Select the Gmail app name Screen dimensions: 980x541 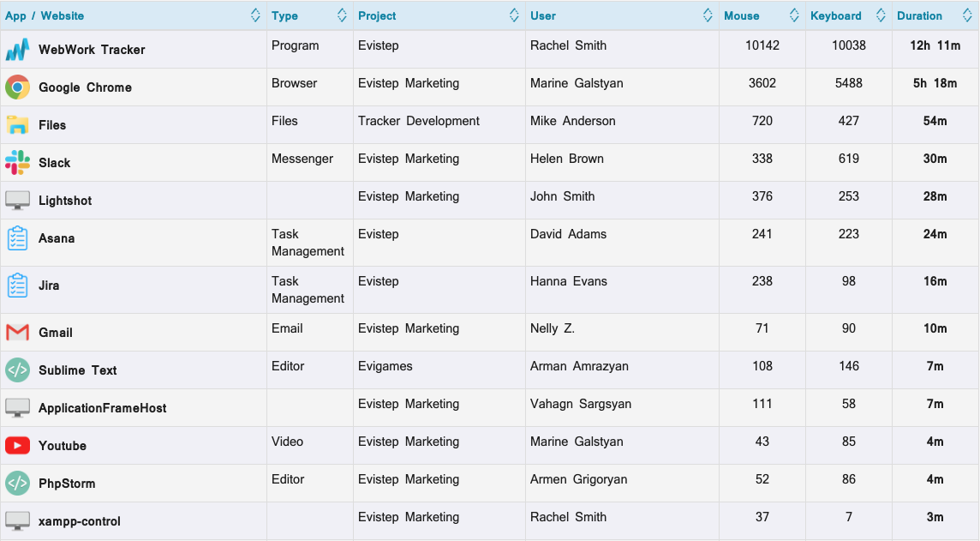(x=56, y=333)
